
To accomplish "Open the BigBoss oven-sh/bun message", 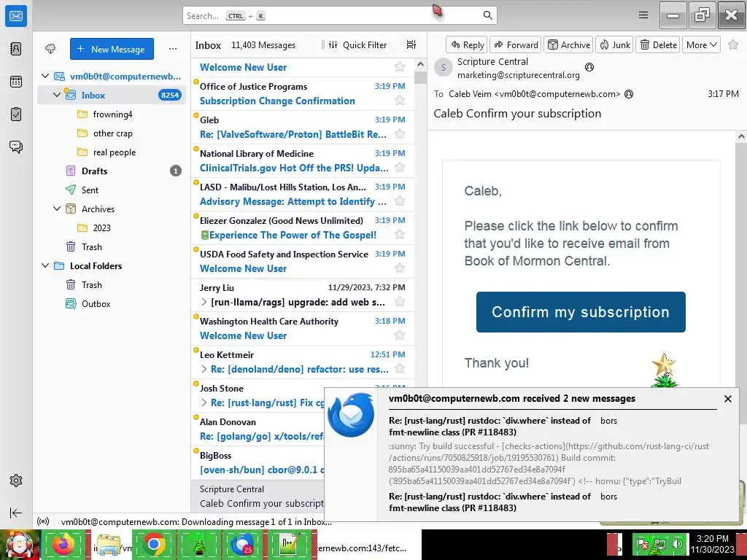I will tap(258, 463).
